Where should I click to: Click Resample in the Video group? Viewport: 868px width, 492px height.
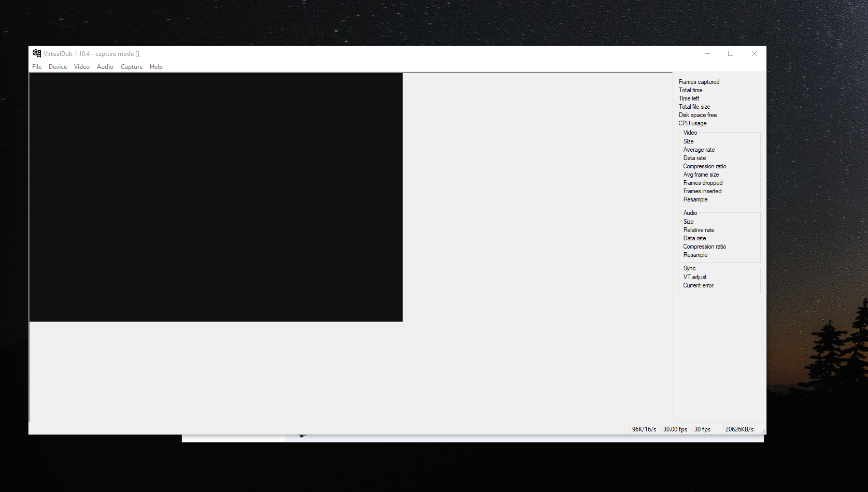(695, 199)
